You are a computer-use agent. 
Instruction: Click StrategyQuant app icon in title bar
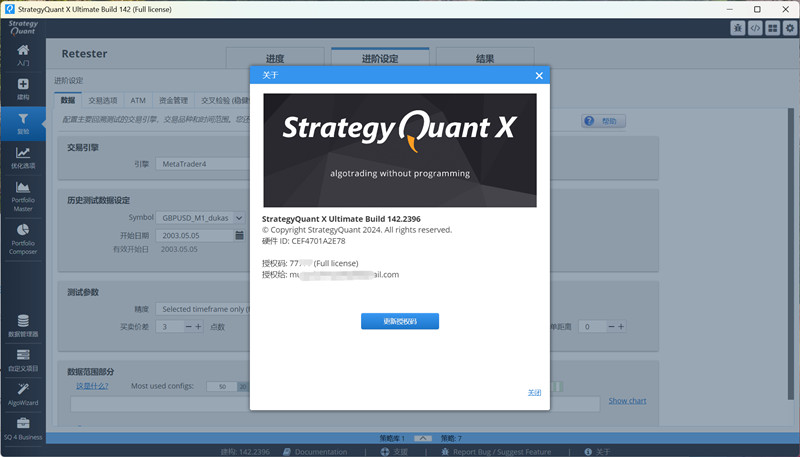9,9
